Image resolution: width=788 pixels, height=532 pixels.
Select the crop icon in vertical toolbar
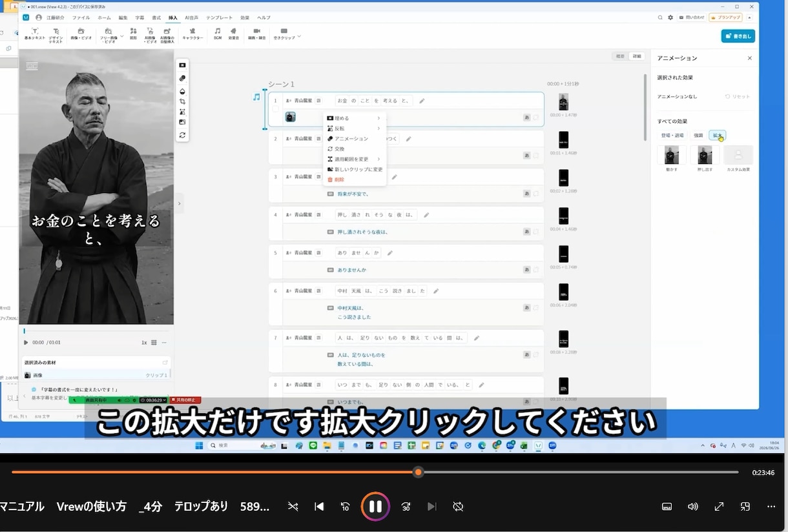click(x=183, y=101)
